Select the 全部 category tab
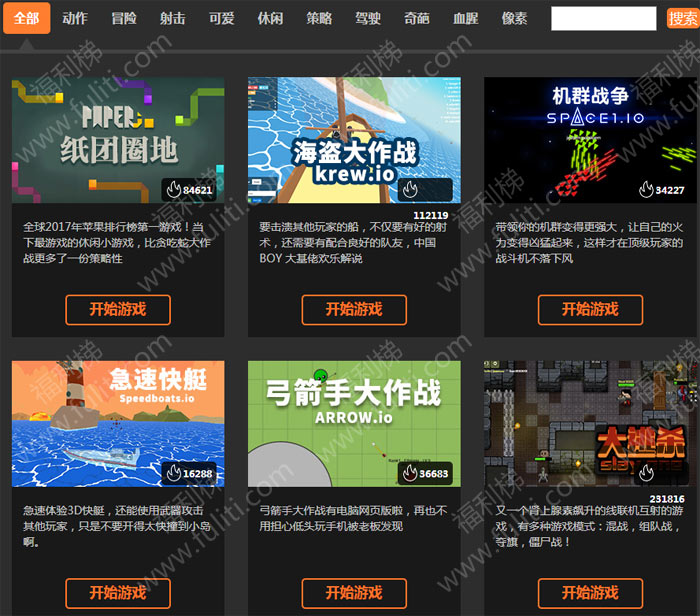Viewport: 700px width, 616px height. point(27,18)
